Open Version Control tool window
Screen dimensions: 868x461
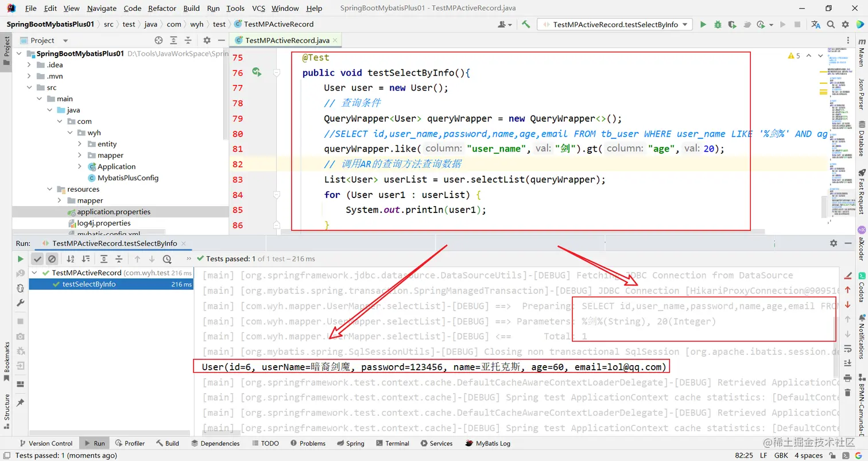click(x=45, y=443)
